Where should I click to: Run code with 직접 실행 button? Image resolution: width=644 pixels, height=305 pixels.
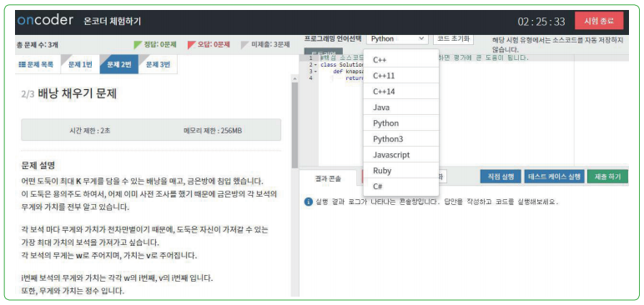501,177
